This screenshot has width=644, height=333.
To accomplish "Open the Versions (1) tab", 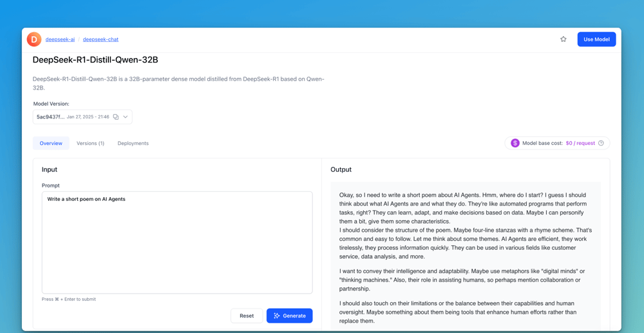I will 90,143.
